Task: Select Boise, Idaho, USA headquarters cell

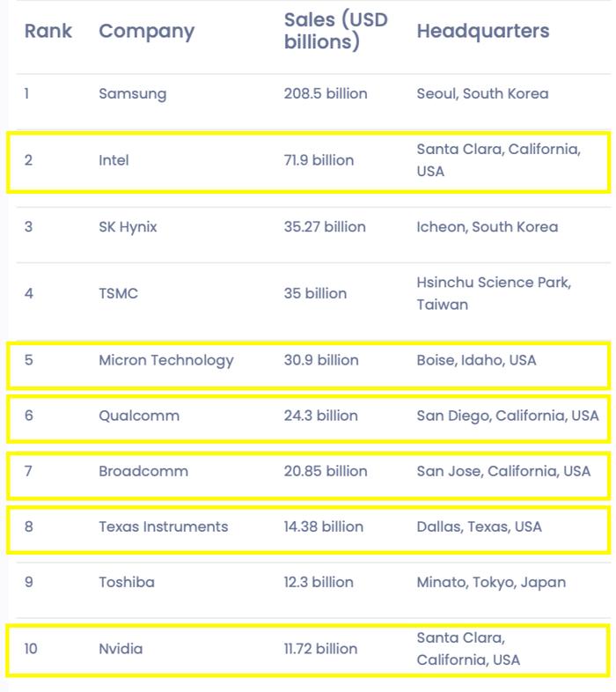Action: (477, 360)
